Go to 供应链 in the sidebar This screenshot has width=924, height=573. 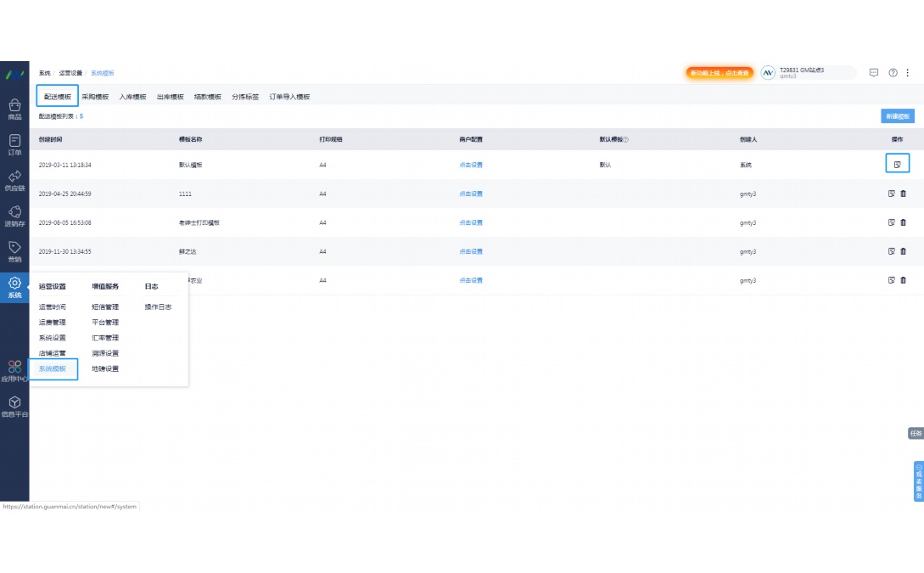(x=14, y=180)
